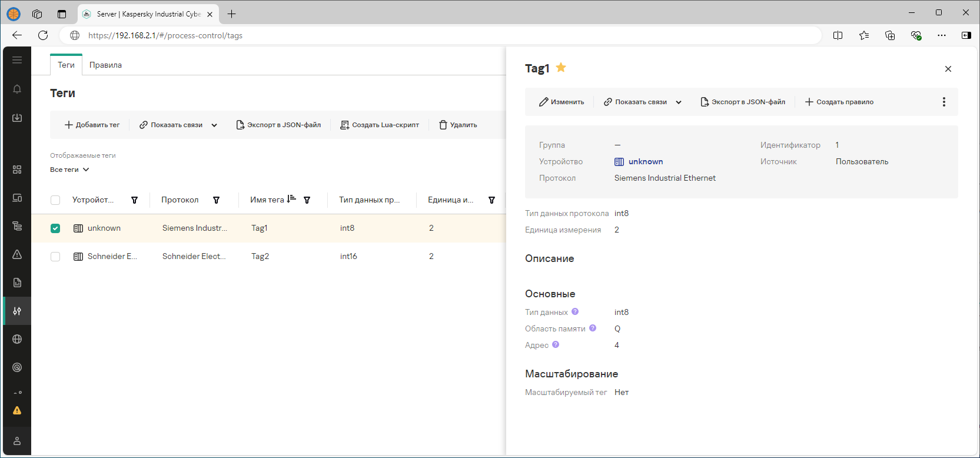
Task: Click help icon next to Область памяти
Action: click(x=593, y=328)
